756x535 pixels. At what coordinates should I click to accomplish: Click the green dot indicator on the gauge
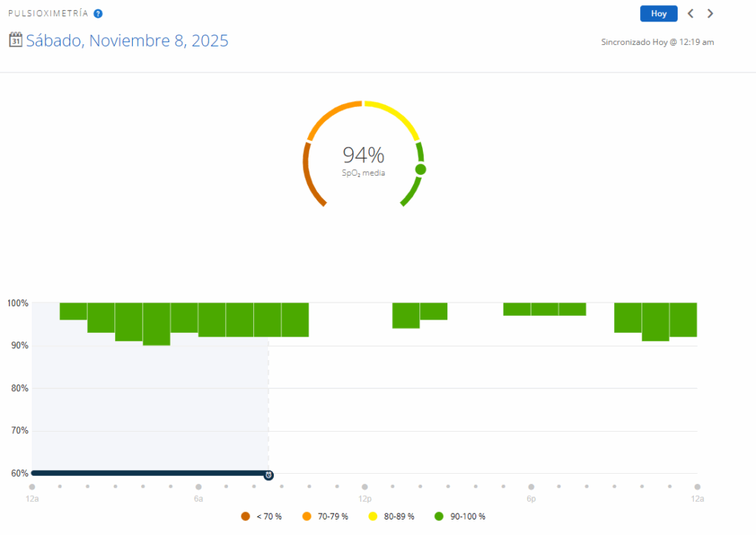click(x=421, y=170)
